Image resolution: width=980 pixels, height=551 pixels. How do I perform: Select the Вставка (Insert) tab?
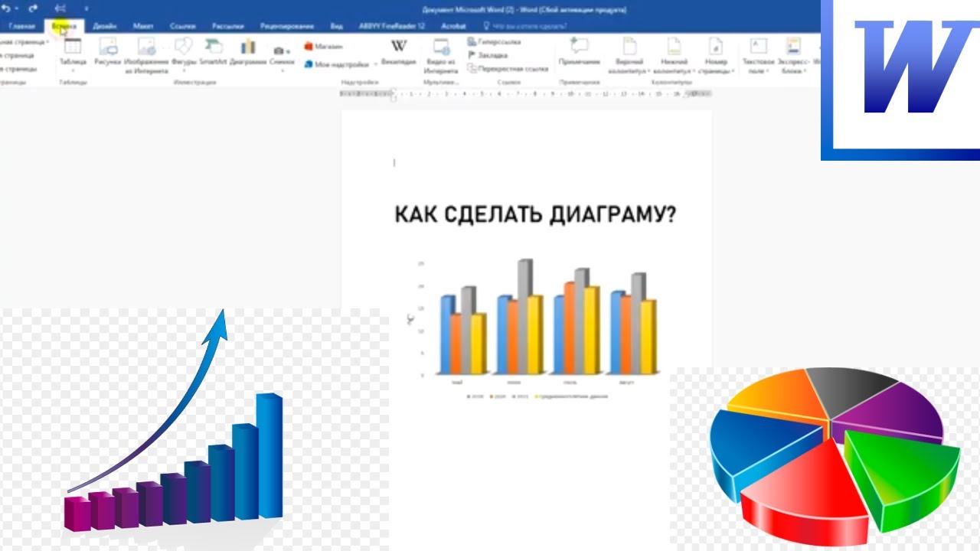point(64,26)
